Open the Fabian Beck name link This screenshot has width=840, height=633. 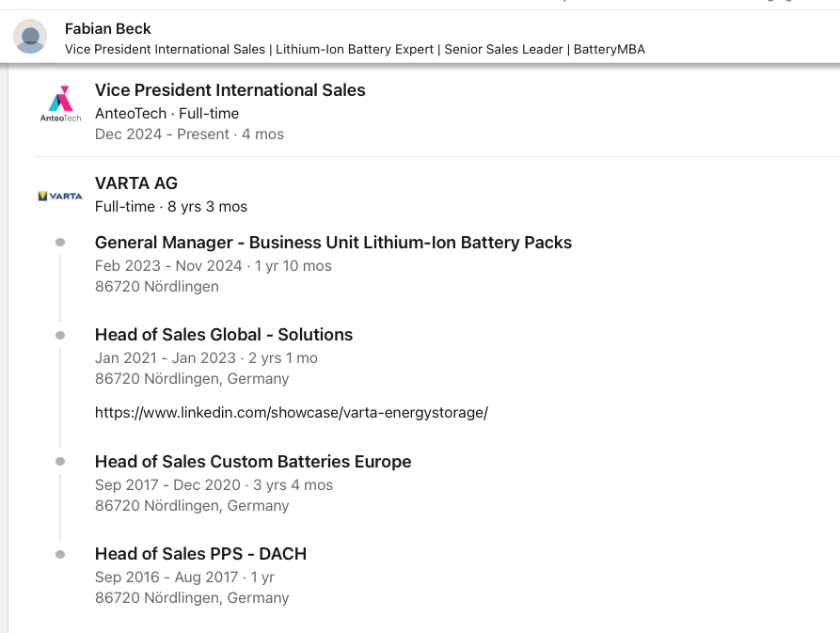pyautogui.click(x=107, y=28)
